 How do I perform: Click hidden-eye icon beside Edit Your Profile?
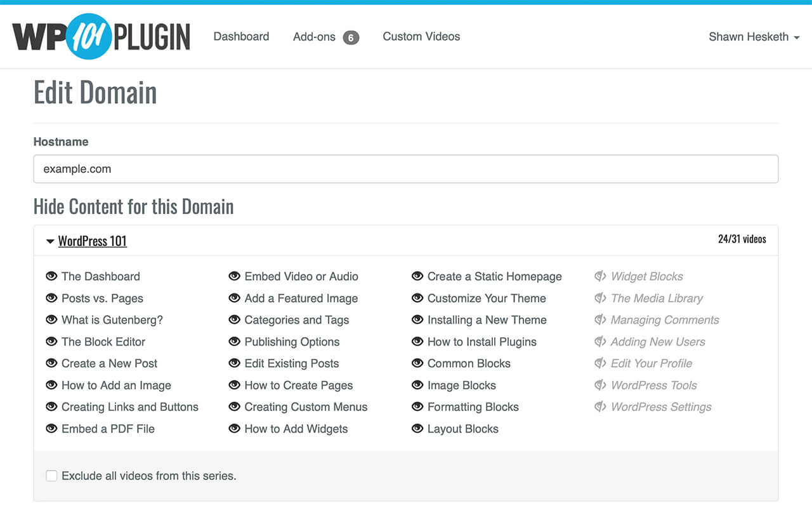click(601, 363)
